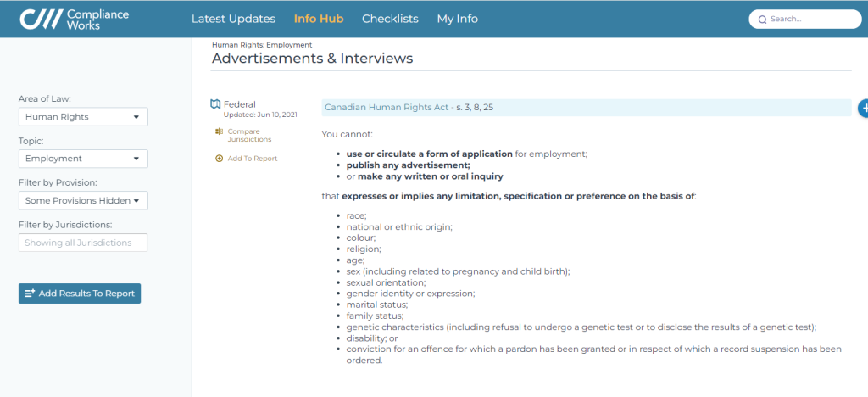Click the Search box in header
Image resolution: width=868 pixels, height=397 pixels.
click(x=805, y=19)
